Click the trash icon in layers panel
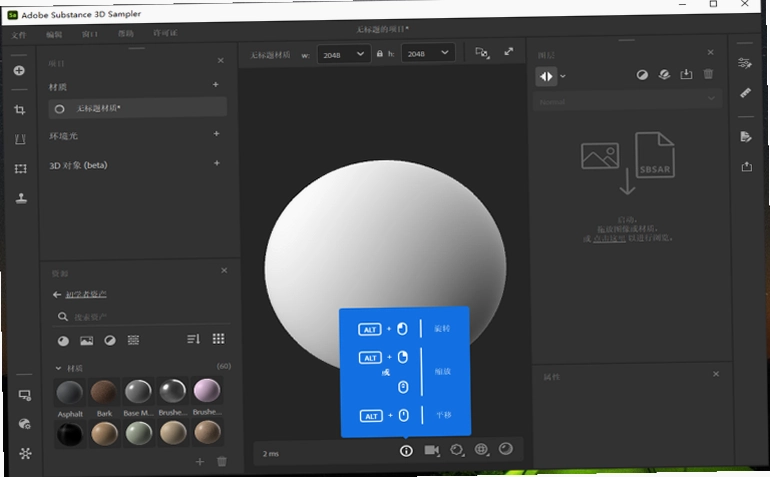The height and width of the screenshot is (477, 770). tap(708, 74)
